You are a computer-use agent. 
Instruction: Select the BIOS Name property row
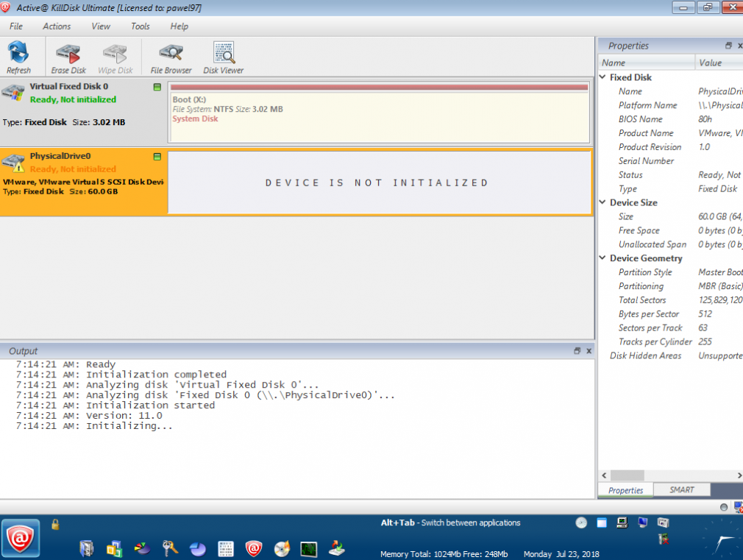tap(670, 119)
